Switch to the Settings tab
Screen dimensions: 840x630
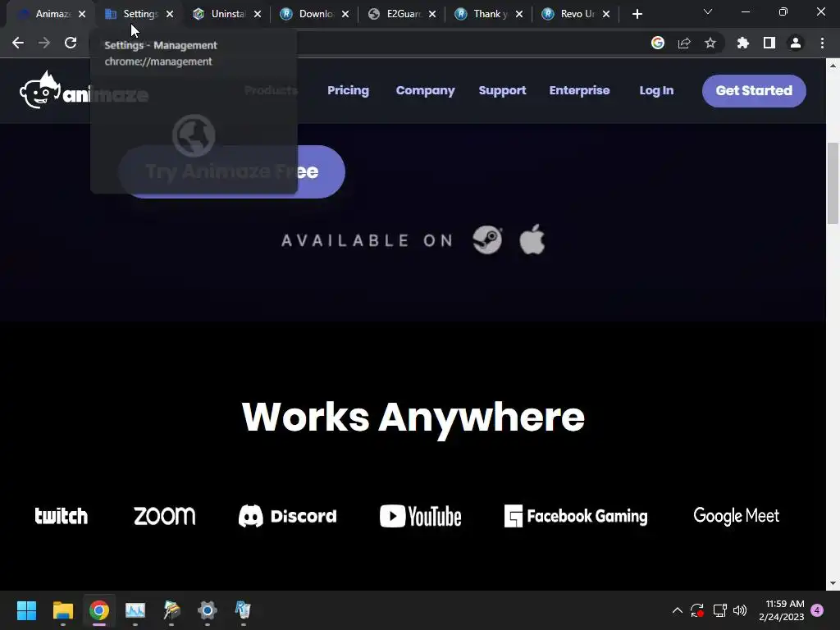pos(134,14)
